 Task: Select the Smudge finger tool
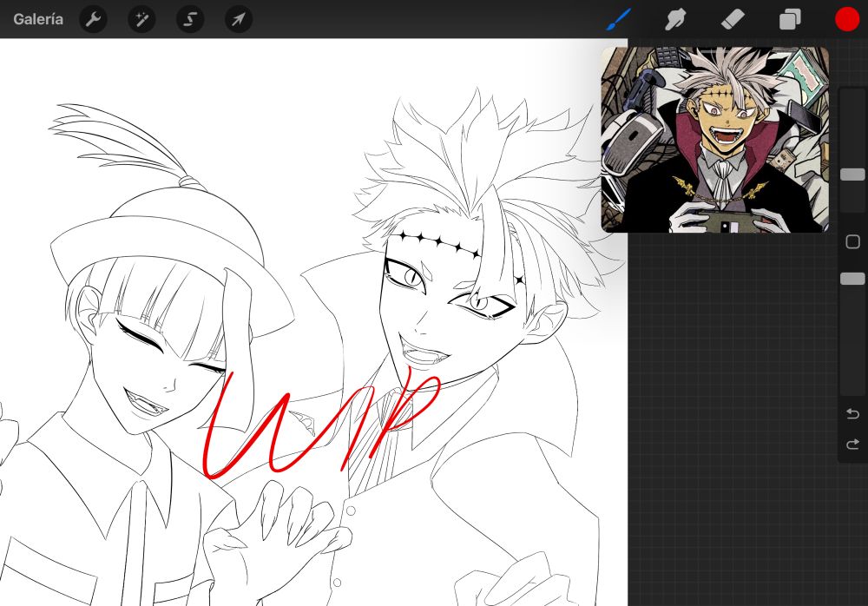tap(675, 20)
